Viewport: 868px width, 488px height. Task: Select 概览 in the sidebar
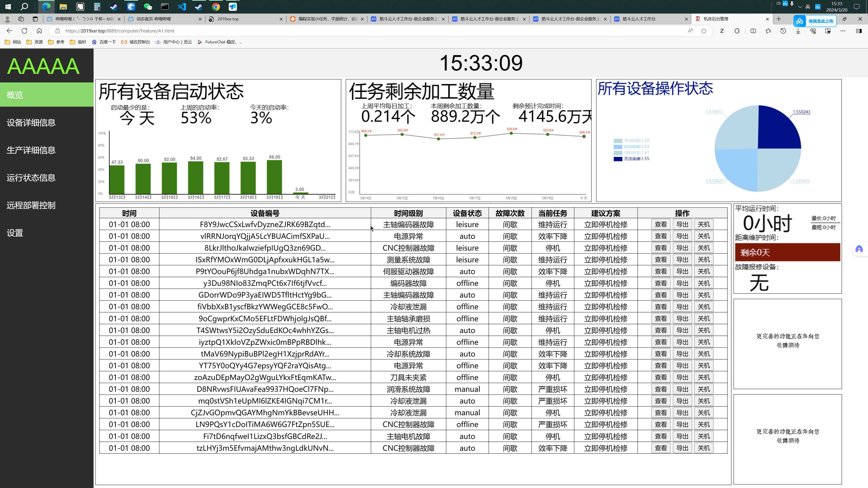point(47,95)
